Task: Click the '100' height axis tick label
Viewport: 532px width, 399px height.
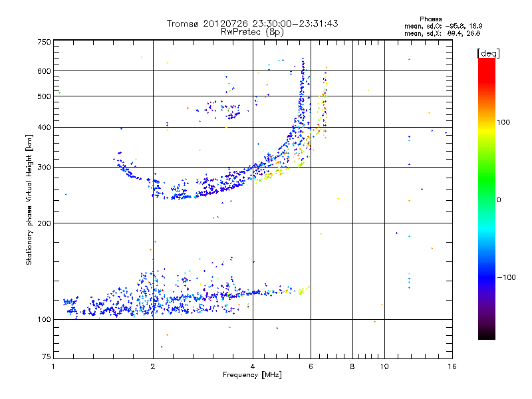Action: [x=44, y=320]
